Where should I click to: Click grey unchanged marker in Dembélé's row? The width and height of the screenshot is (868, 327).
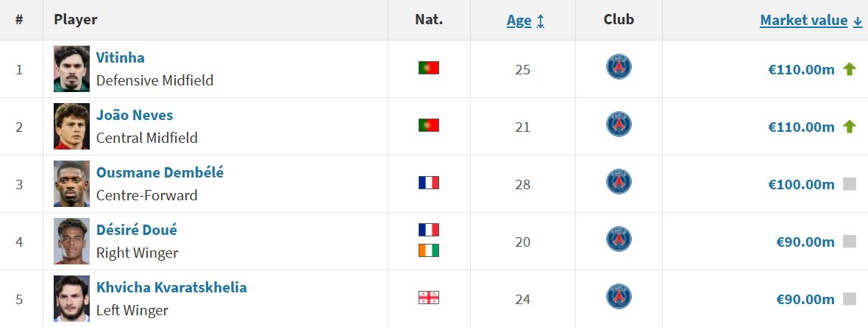point(850,184)
